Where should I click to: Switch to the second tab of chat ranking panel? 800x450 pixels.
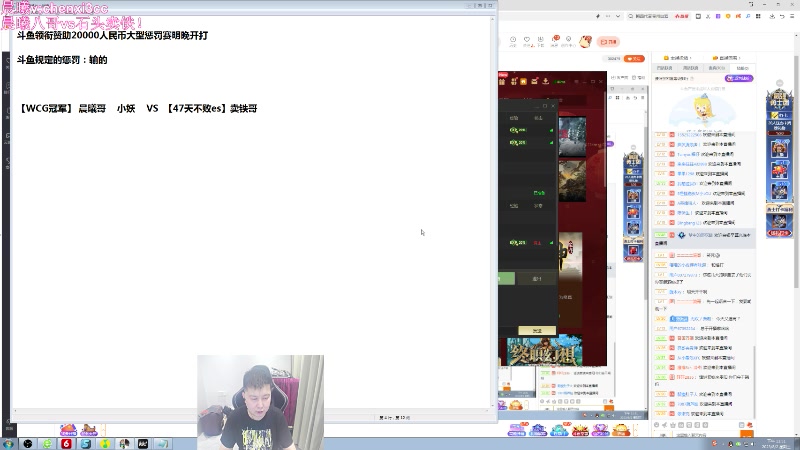coord(690,68)
